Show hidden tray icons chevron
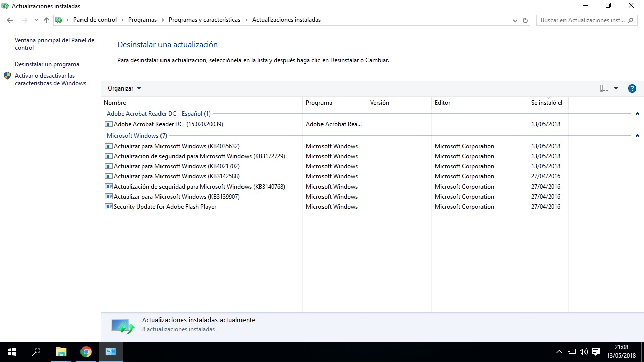The width and height of the screenshot is (644, 362). pos(559,352)
